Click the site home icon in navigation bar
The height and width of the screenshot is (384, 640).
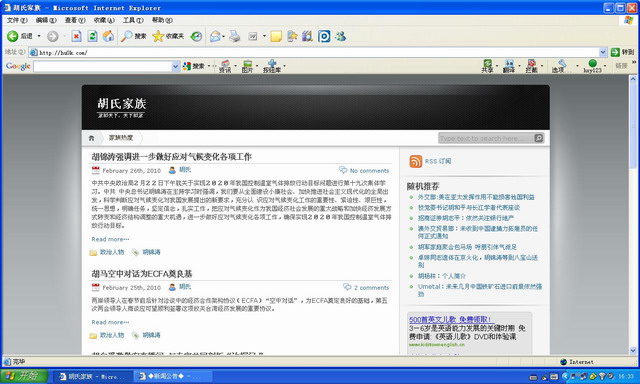pos(91,138)
